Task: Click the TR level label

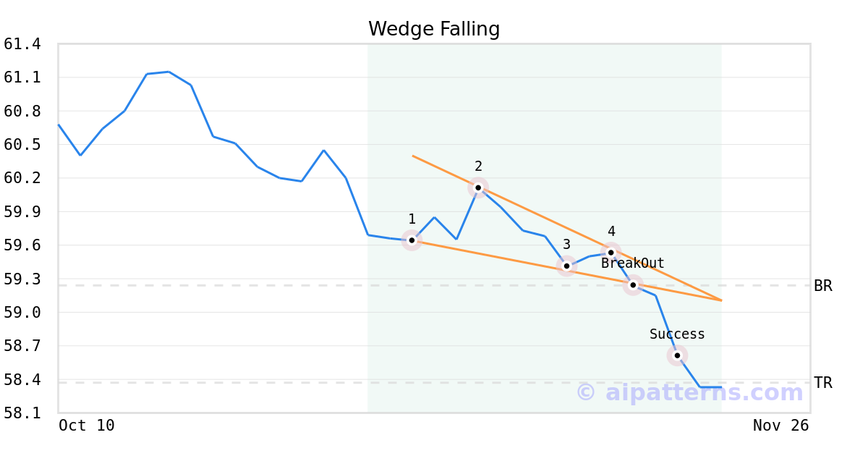Action: (x=823, y=383)
